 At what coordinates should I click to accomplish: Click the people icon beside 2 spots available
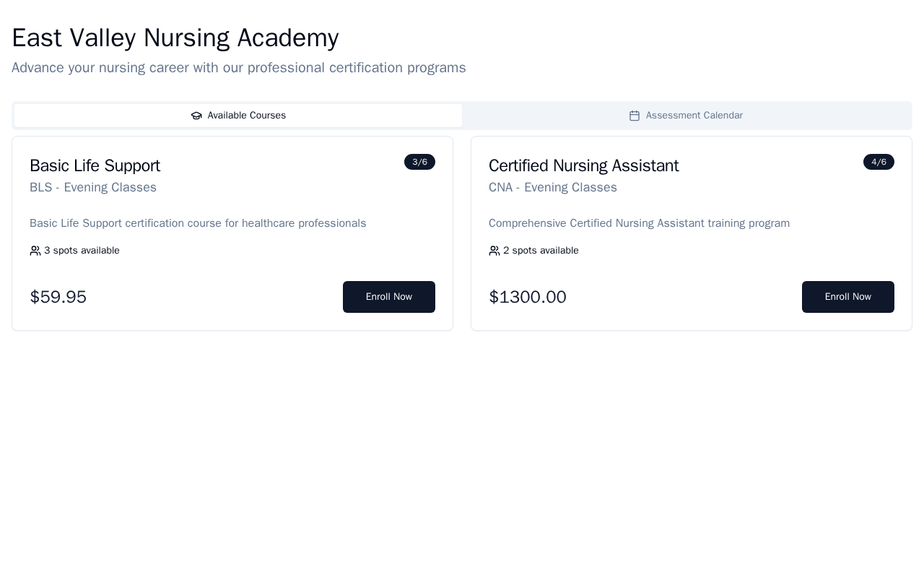click(x=494, y=251)
